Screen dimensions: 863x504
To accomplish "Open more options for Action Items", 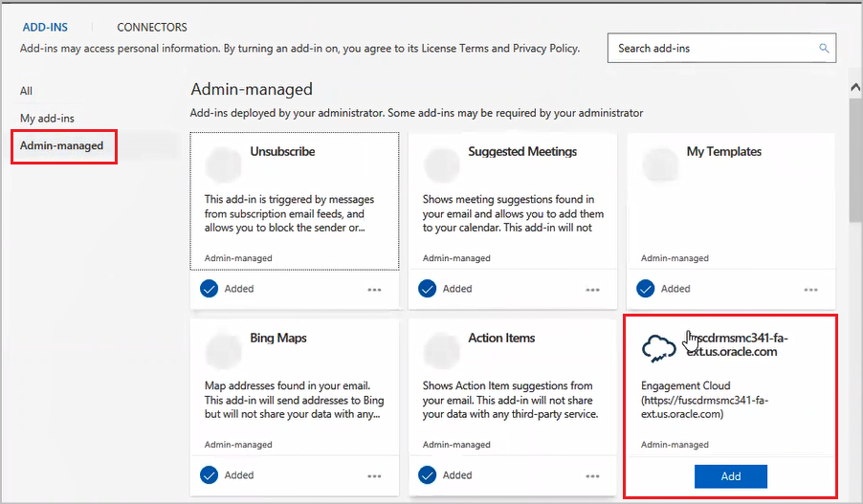I will click(x=593, y=476).
